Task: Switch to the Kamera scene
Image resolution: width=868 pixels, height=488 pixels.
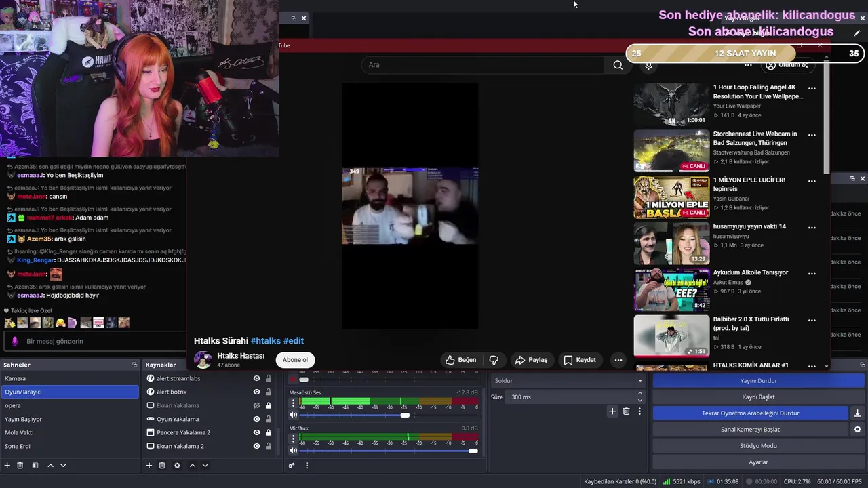Action: (69, 378)
